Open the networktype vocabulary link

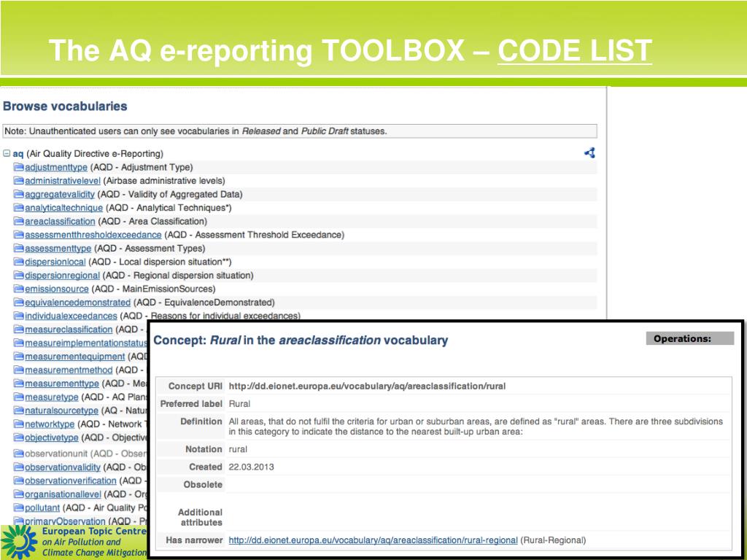tap(50, 424)
